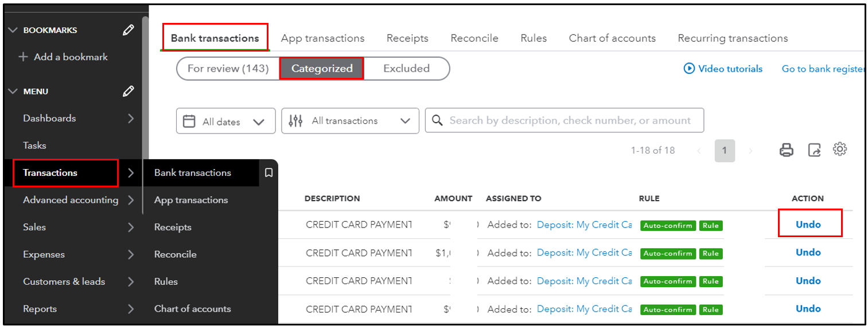Open the All dates dropdown
This screenshot has width=868, height=326.
pos(225,121)
